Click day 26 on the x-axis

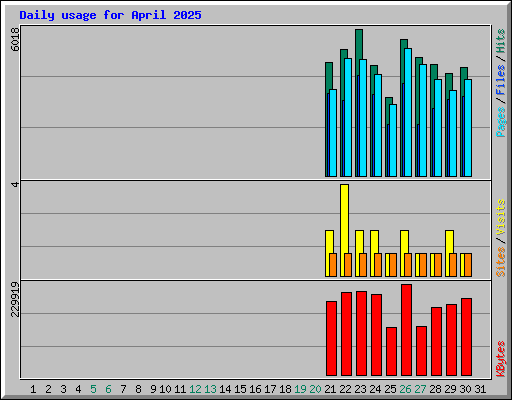[405, 389]
